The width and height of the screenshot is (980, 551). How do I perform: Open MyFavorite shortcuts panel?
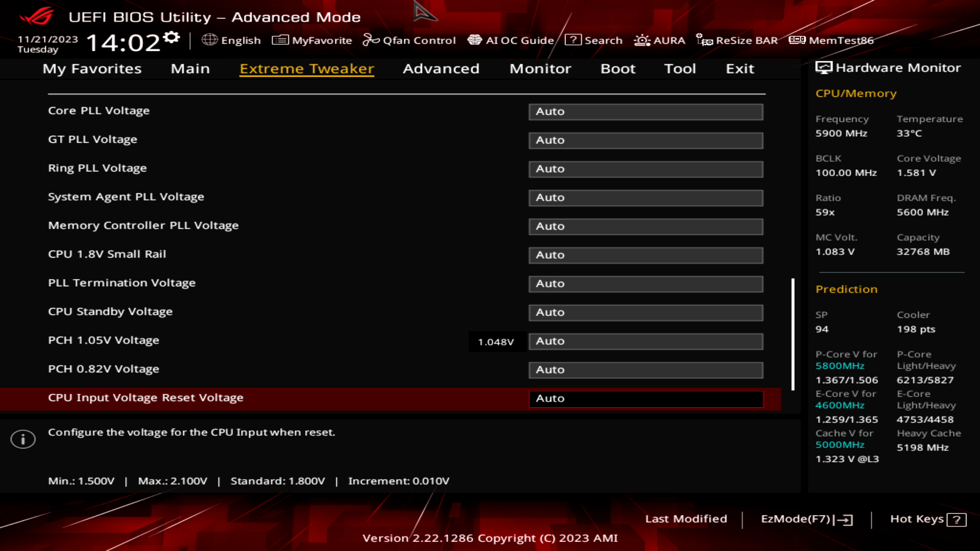click(312, 40)
